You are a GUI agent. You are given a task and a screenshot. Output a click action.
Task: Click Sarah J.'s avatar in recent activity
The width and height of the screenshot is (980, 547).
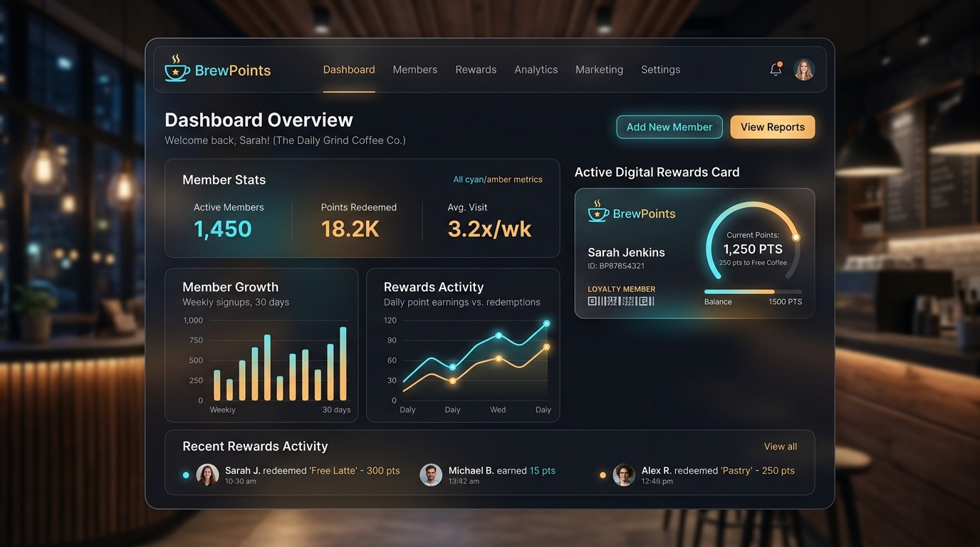click(x=207, y=475)
